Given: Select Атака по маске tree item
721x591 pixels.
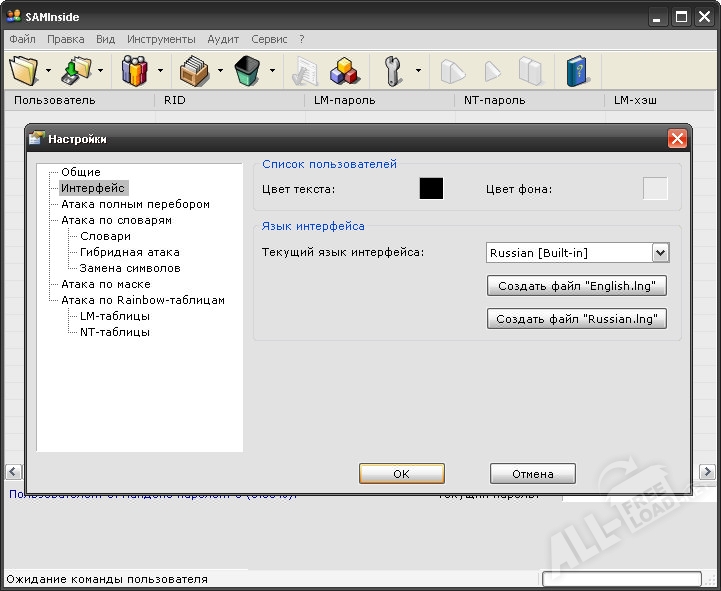Looking at the screenshot, I should pos(106,284).
